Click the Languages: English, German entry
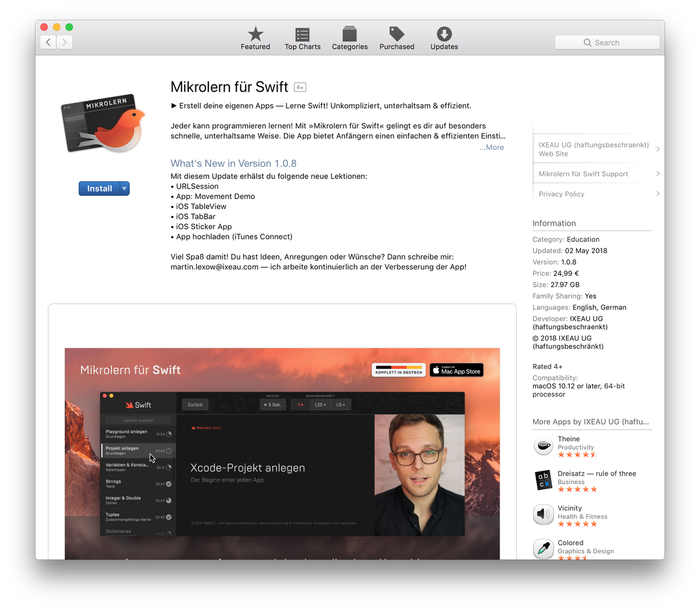Screen dimensions: 700x610 pyautogui.click(x=579, y=307)
